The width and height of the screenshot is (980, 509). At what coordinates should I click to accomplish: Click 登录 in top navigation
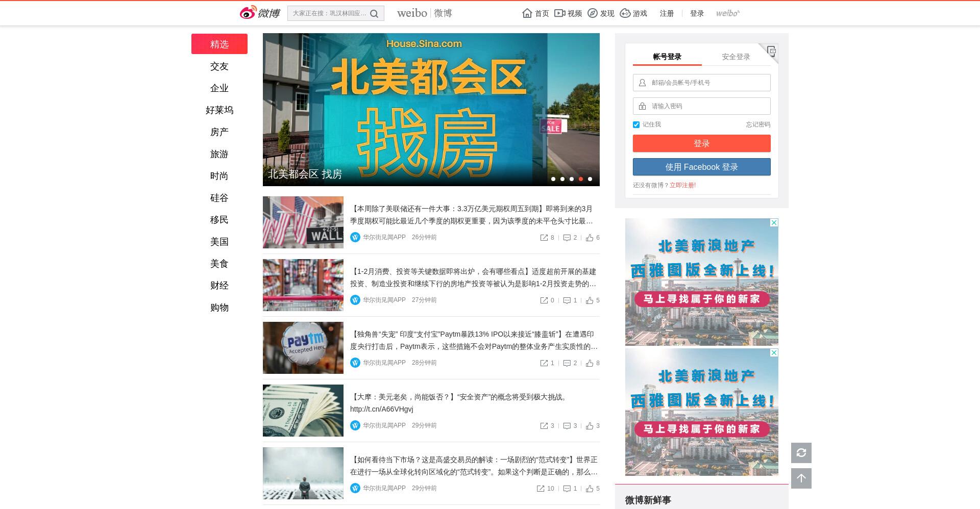point(697,13)
